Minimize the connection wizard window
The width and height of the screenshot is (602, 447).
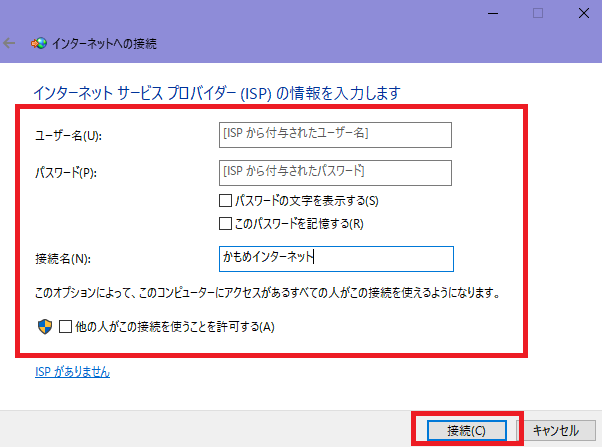pyautogui.click(x=493, y=13)
